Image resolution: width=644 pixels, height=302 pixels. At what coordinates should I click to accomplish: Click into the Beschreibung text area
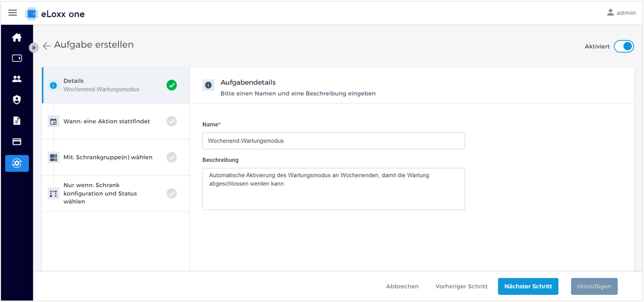click(333, 189)
